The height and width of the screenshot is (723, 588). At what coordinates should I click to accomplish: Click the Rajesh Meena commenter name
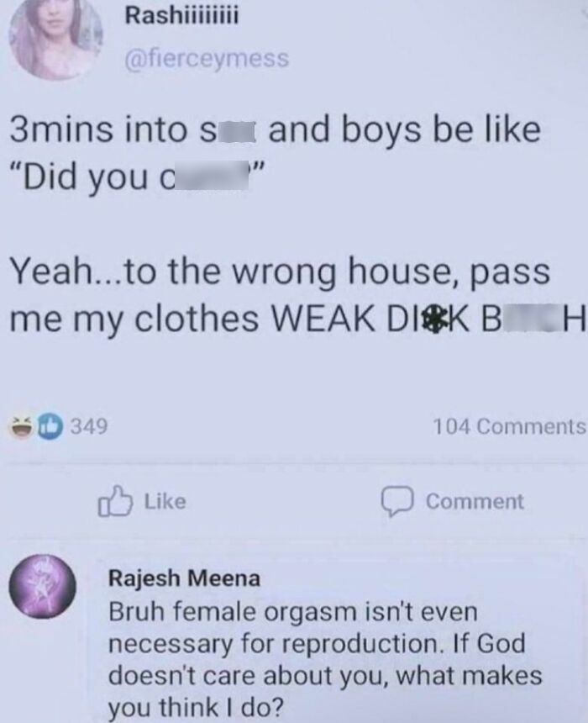(x=184, y=578)
